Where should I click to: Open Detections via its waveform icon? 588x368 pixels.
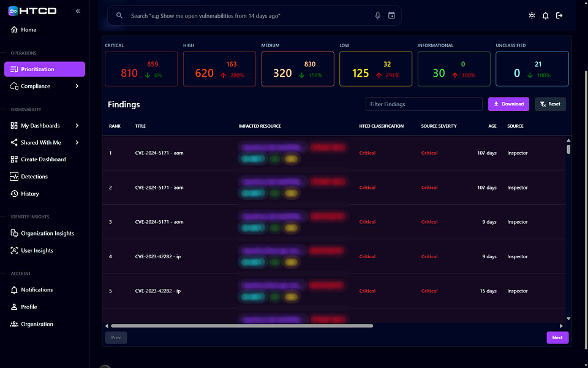(13, 177)
